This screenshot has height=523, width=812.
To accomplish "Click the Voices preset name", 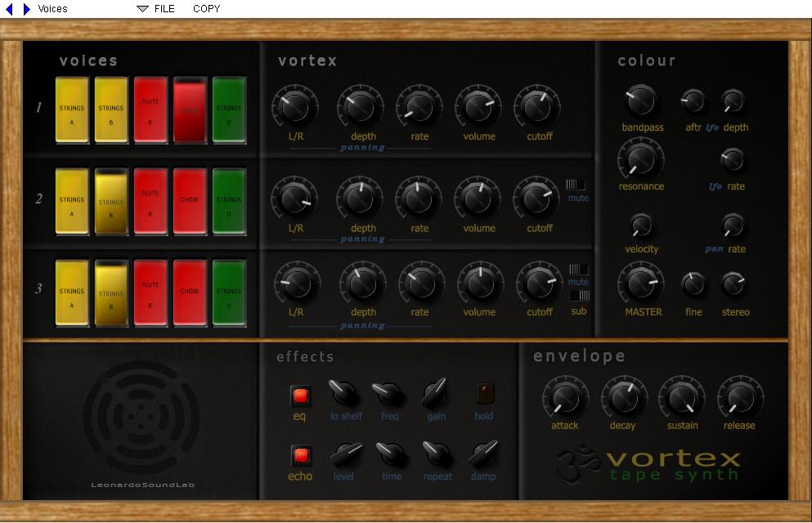I will coord(53,9).
